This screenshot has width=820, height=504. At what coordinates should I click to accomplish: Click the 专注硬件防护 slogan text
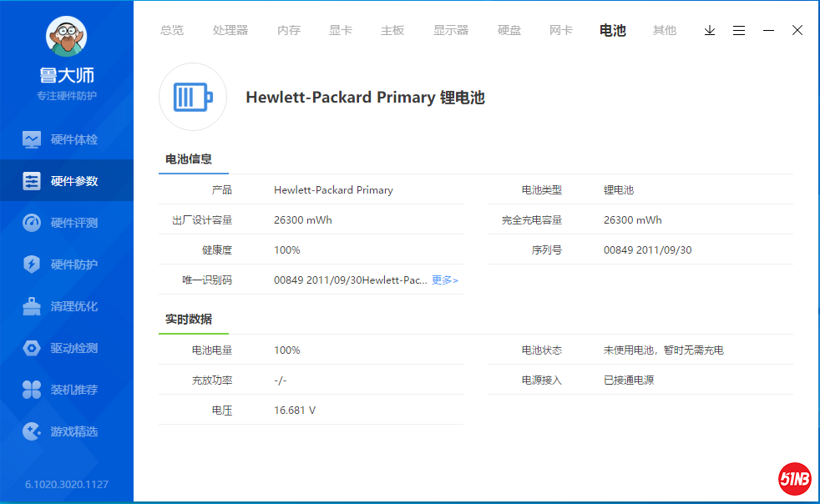pyautogui.click(x=67, y=96)
